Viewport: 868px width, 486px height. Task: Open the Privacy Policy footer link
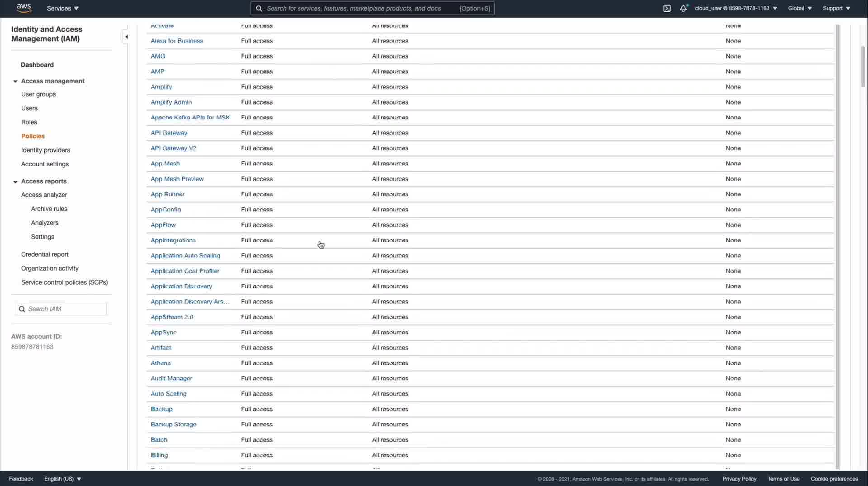click(x=739, y=479)
